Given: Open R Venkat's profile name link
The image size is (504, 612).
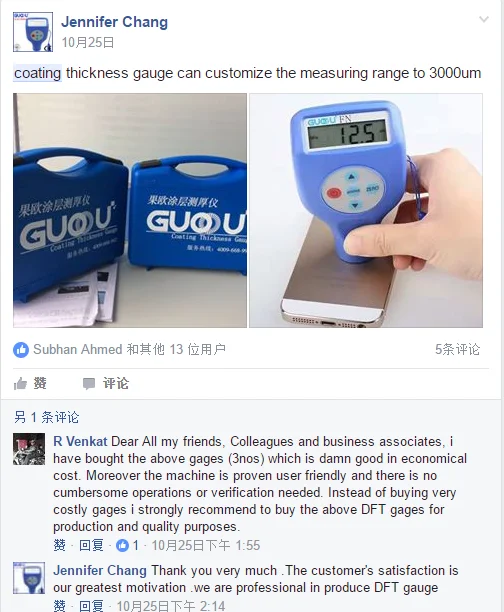Looking at the screenshot, I should (x=80, y=441).
